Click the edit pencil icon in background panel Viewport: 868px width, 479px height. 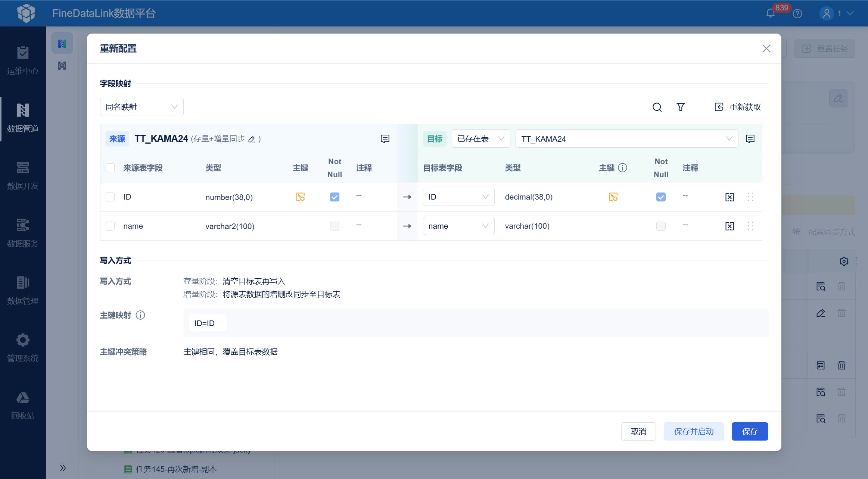point(838,98)
